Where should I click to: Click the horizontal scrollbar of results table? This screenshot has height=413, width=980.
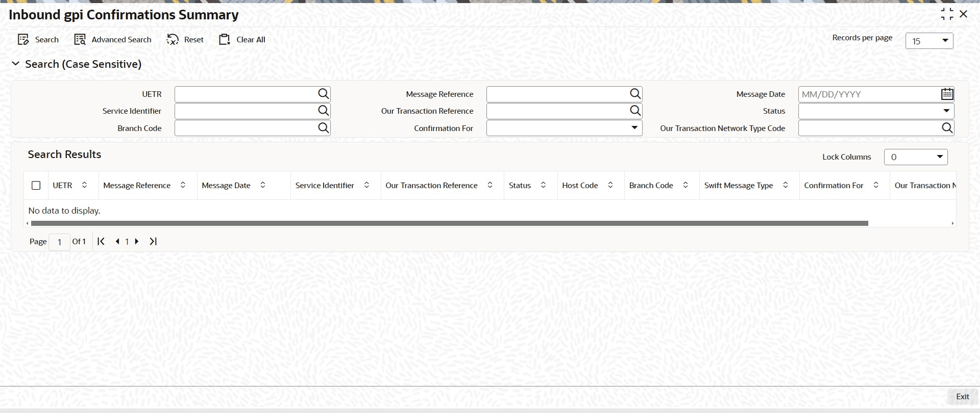(449, 223)
